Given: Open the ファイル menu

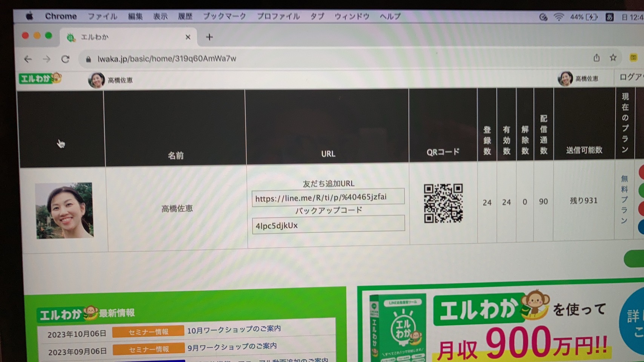Looking at the screenshot, I should (102, 16).
